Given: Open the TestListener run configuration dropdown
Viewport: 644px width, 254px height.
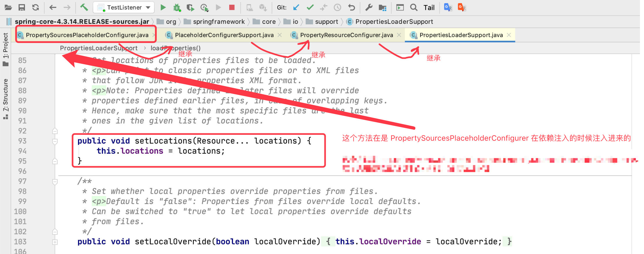Looking at the screenshot, I should point(123,7).
